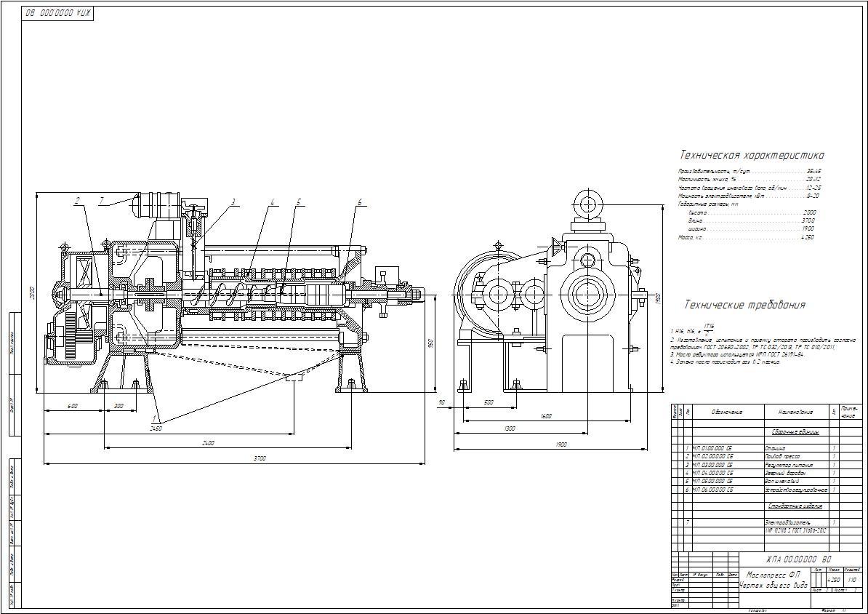The height and width of the screenshot is (614, 868).
Task: Click the 2400 dimension text
Action: point(209,442)
